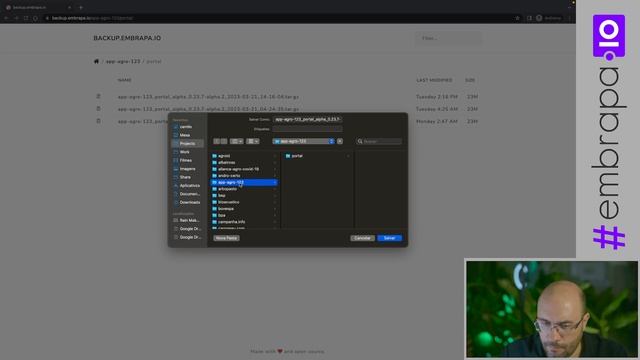Click the file icon on the Tuesday 2:16 PM row

click(x=98, y=96)
